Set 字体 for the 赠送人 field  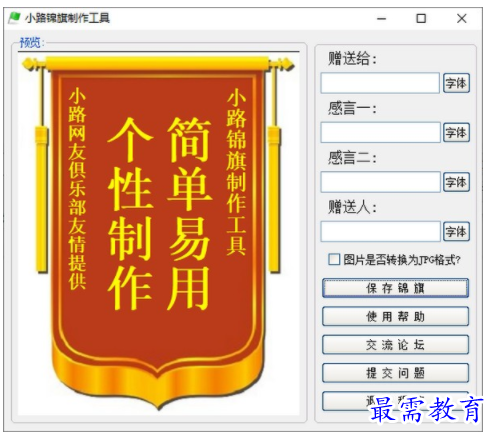click(x=456, y=231)
